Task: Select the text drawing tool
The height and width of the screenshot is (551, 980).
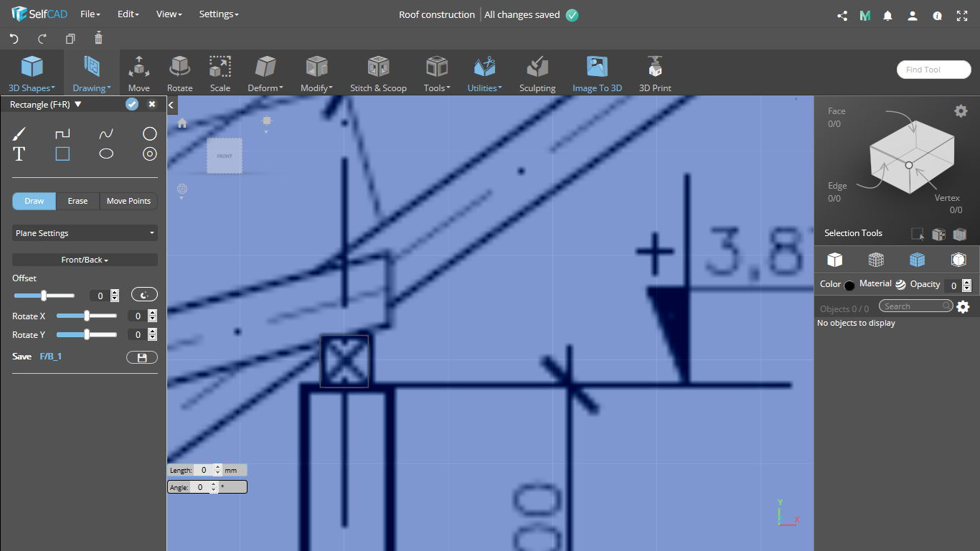Action: (x=19, y=154)
